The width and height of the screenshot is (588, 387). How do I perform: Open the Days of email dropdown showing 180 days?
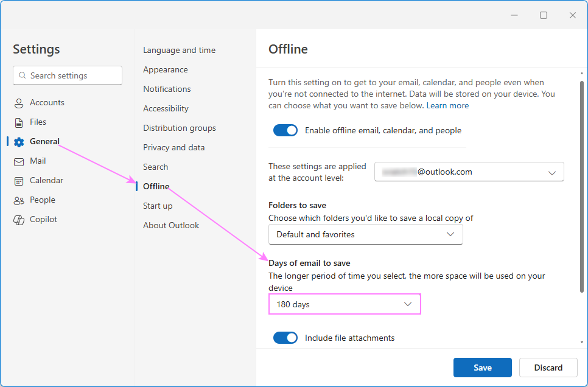pos(345,304)
